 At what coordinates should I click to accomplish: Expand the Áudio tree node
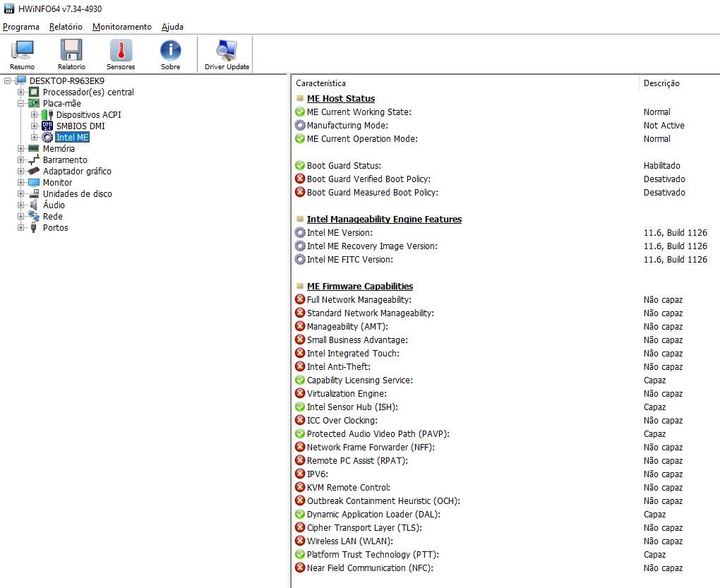[x=20, y=205]
